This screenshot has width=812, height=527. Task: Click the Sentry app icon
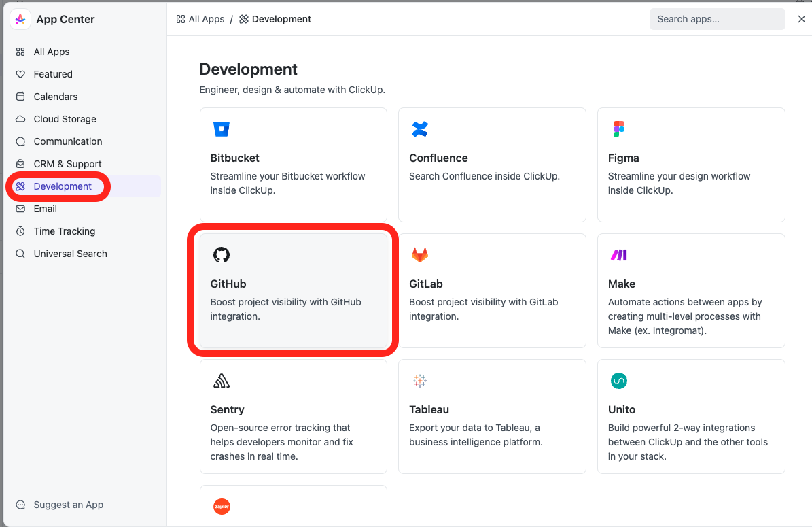[x=221, y=381]
